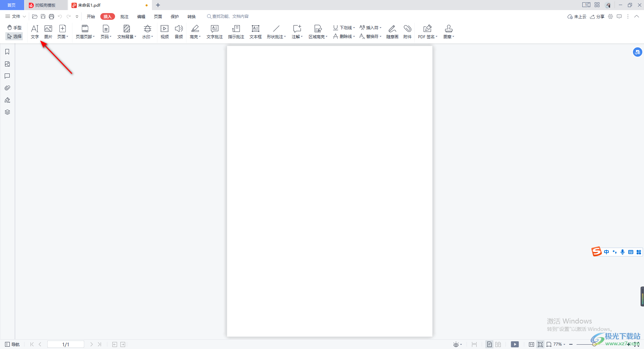Choose the 随意画 freehand draw tool
This screenshot has height=349, width=644.
pyautogui.click(x=392, y=32)
